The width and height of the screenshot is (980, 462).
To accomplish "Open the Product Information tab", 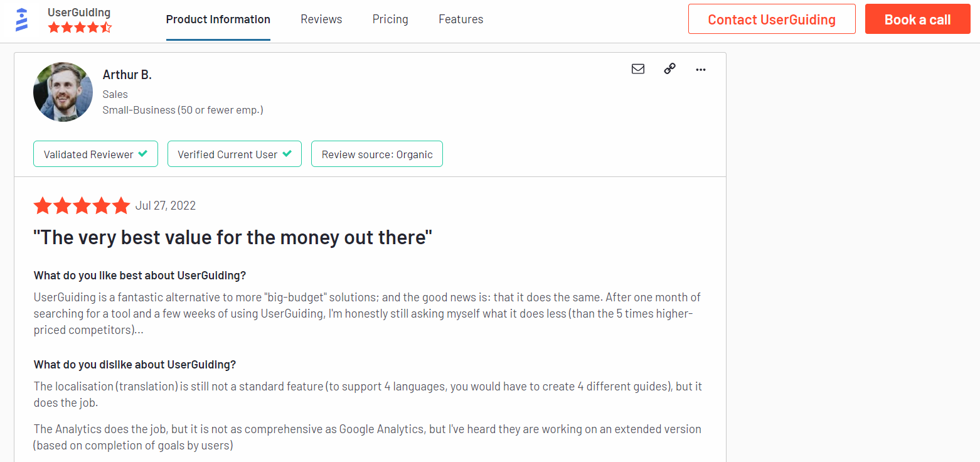I will pyautogui.click(x=218, y=19).
